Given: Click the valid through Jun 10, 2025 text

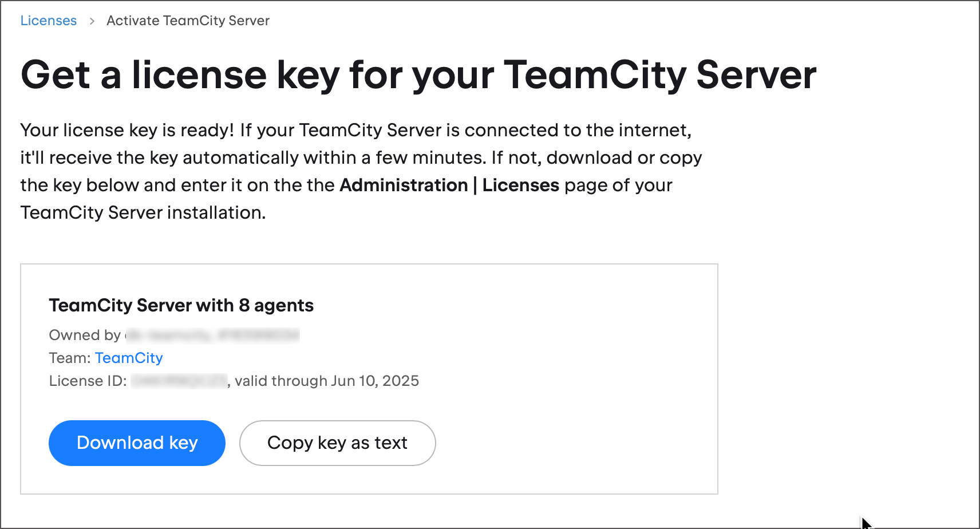Looking at the screenshot, I should click(323, 381).
